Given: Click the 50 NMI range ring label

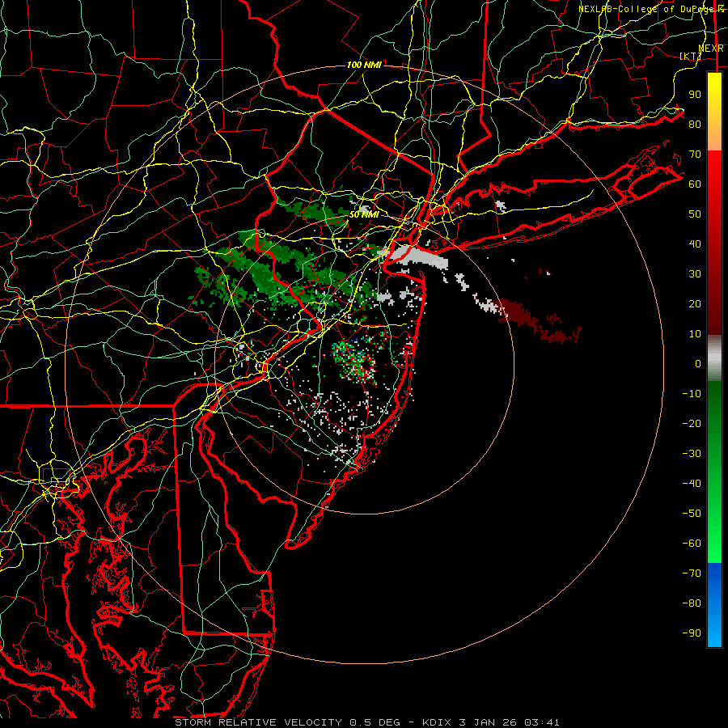Looking at the screenshot, I should pyautogui.click(x=364, y=214).
